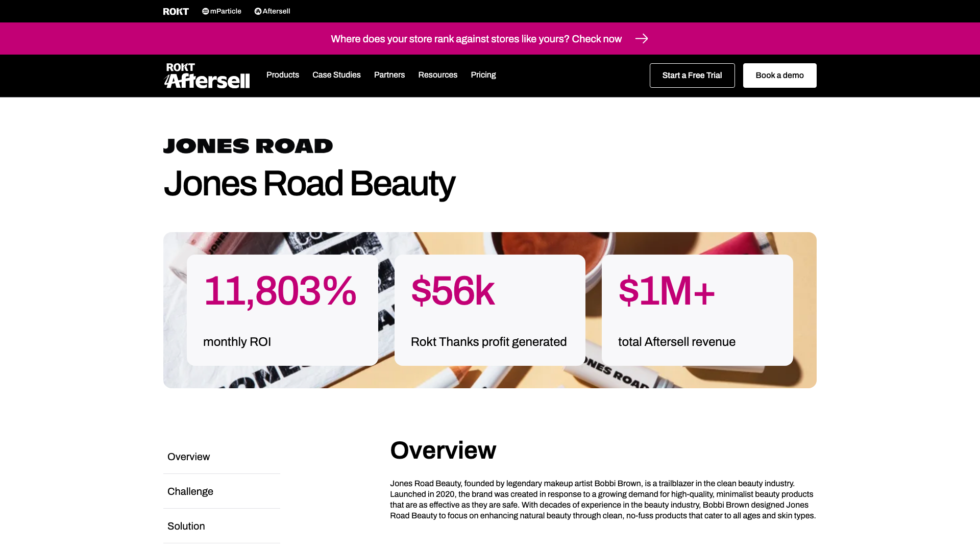The image size is (980, 551).
Task: Click Start a Free Trial button
Action: click(x=692, y=76)
